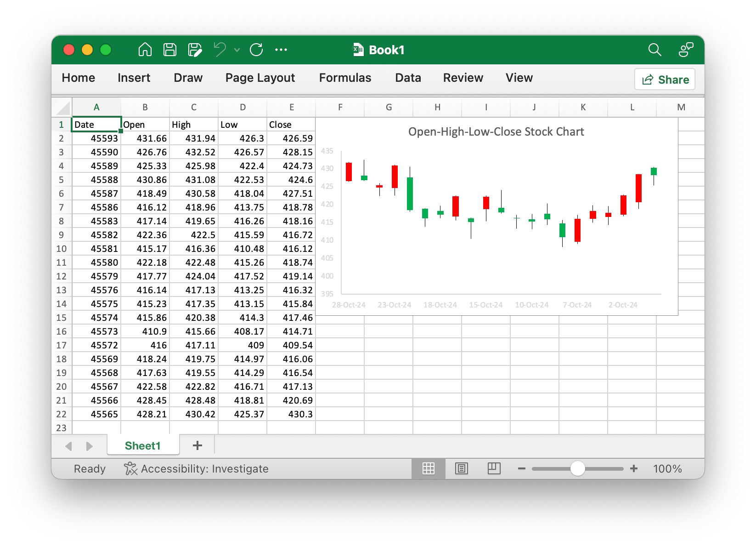
Task: Click the 435 value axis label
Action: pos(327,151)
